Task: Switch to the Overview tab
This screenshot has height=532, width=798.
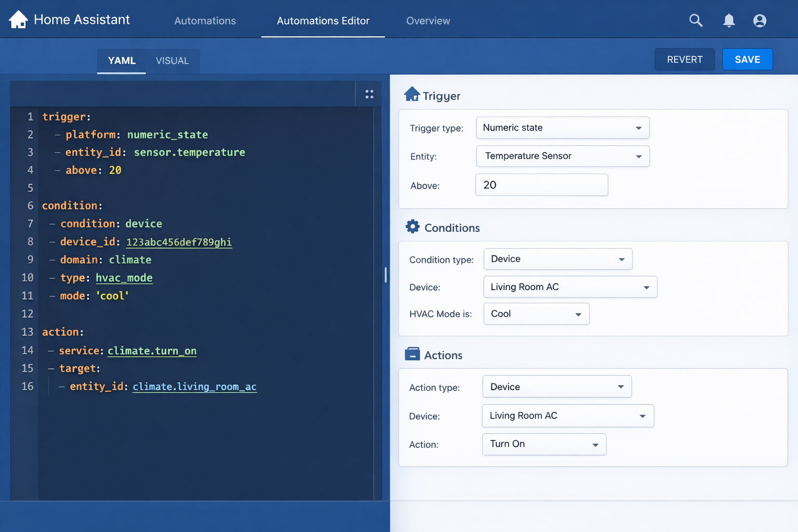Action: [428, 21]
